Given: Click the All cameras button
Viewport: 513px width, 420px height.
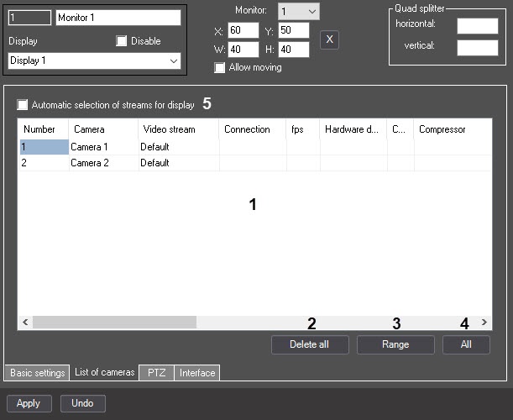Looking at the screenshot, I should (x=466, y=344).
